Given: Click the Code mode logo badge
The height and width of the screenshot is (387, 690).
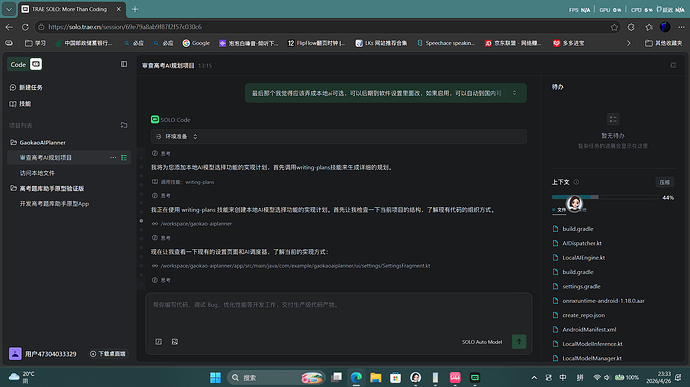Looking at the screenshot, I should (36, 64).
